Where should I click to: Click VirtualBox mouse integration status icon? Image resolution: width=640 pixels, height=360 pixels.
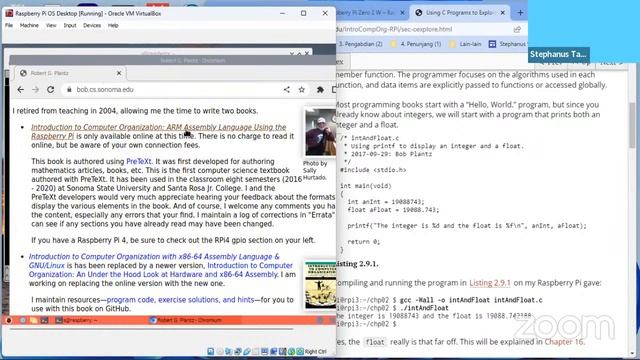[x=291, y=351]
